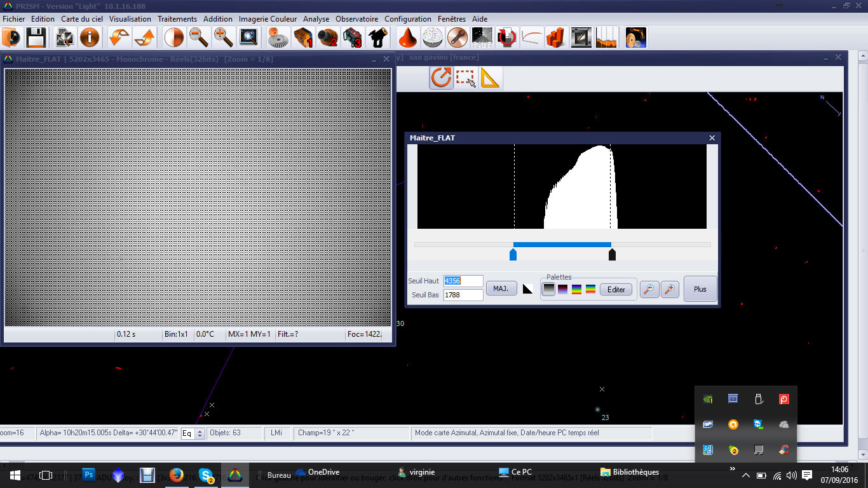Viewport: 868px width, 488px height.
Task: Select camera number 3 icon
Action: point(353,37)
